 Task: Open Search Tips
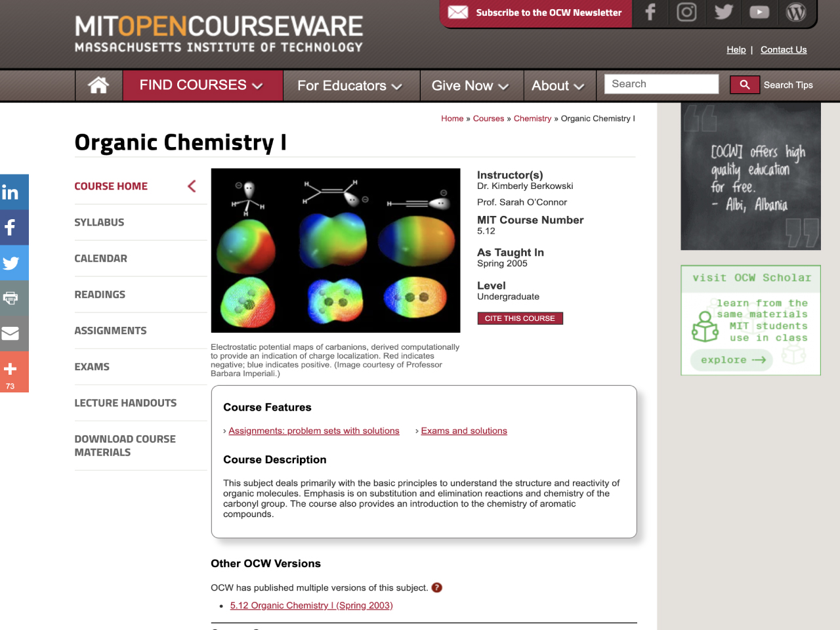(x=788, y=85)
